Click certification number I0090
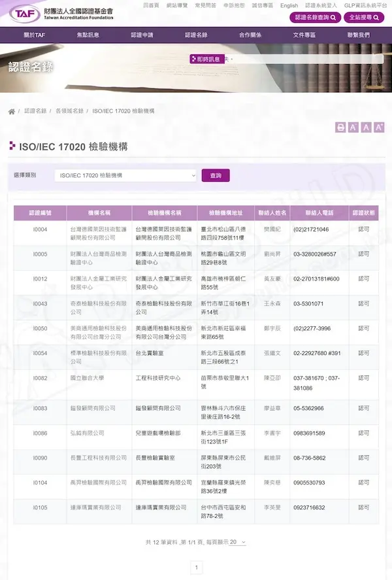392x580 pixels. (41, 458)
